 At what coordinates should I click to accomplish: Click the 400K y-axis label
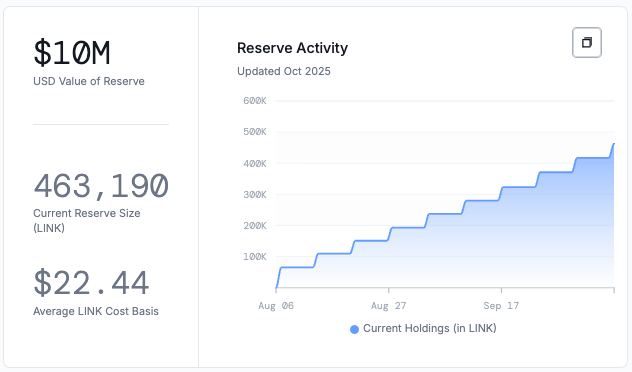(255, 164)
